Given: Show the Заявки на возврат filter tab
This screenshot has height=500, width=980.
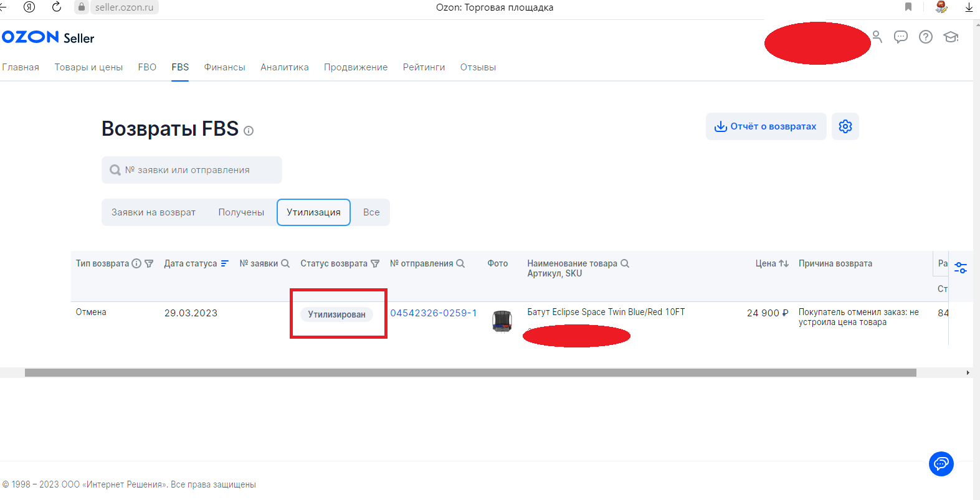Looking at the screenshot, I should 153,212.
